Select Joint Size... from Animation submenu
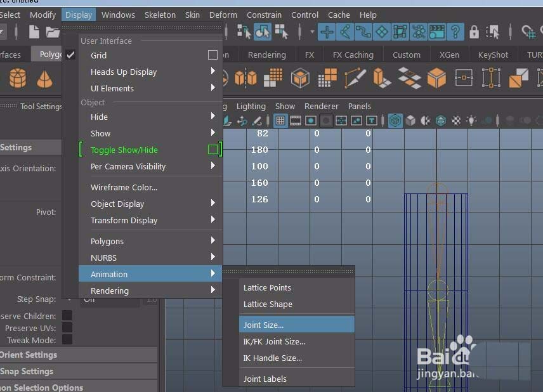This screenshot has width=543, height=392. [263, 325]
